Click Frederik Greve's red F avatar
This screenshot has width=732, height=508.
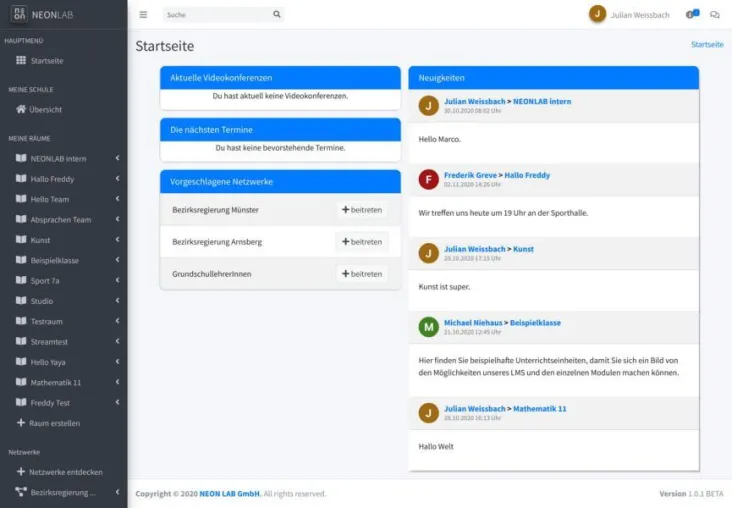click(x=429, y=179)
